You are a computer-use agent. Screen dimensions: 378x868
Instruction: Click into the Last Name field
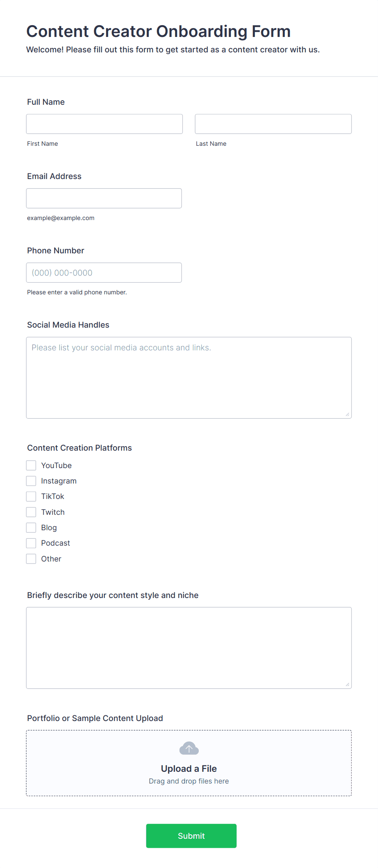273,124
